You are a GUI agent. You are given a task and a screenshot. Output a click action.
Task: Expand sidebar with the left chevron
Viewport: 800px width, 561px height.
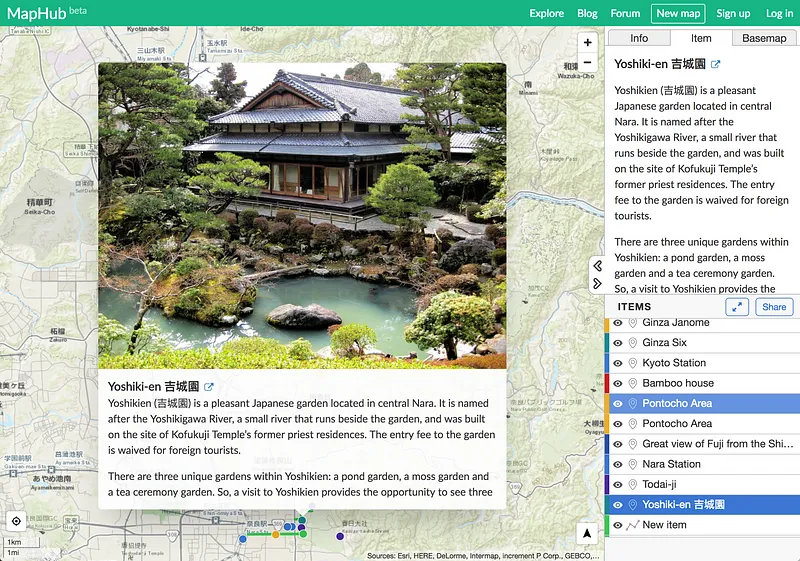pyautogui.click(x=597, y=266)
